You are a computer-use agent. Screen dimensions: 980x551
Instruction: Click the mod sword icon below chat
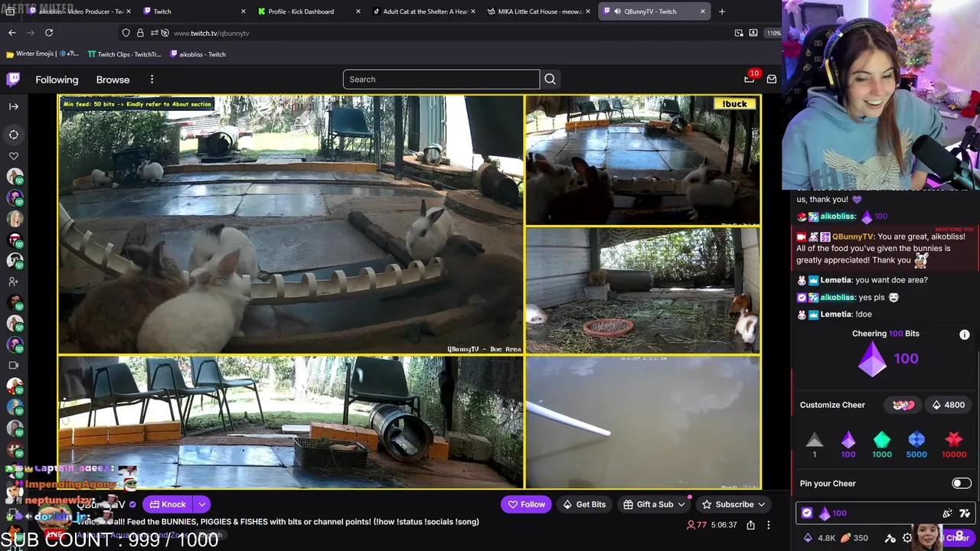pos(890,538)
